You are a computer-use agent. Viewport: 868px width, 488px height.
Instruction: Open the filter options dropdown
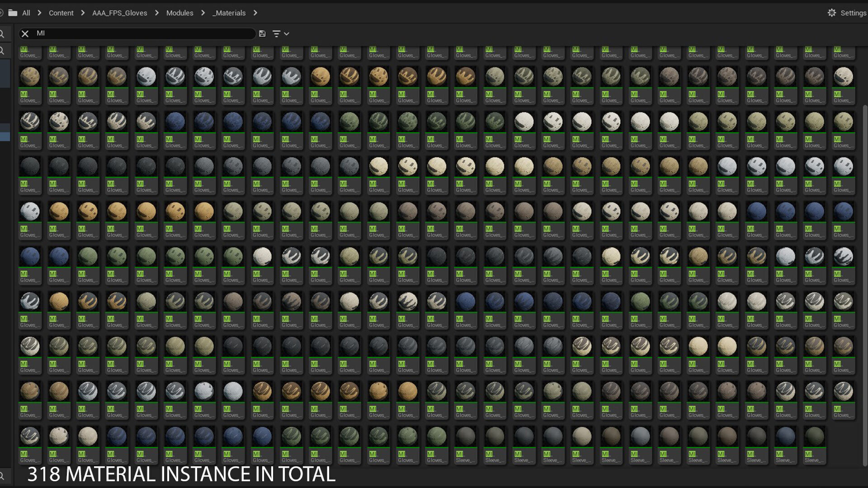coord(280,33)
